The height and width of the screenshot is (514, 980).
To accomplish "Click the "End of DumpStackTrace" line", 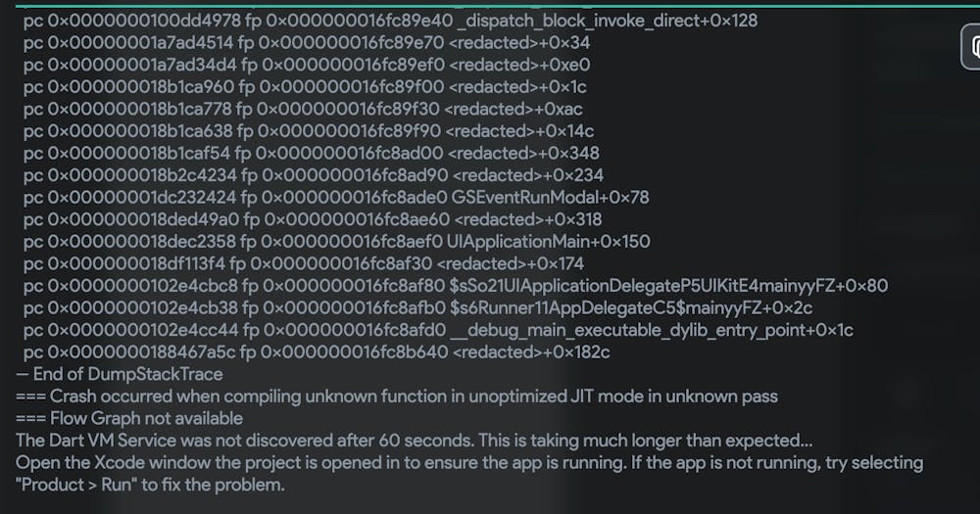I will click(119, 374).
